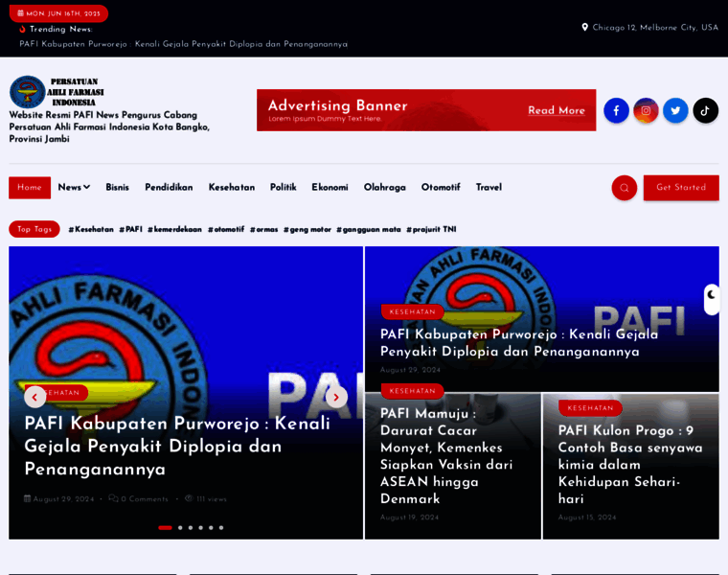Screen dimensions: 728x575
Task: Open right card Purworejo Diplopia headline
Action: coord(519,343)
